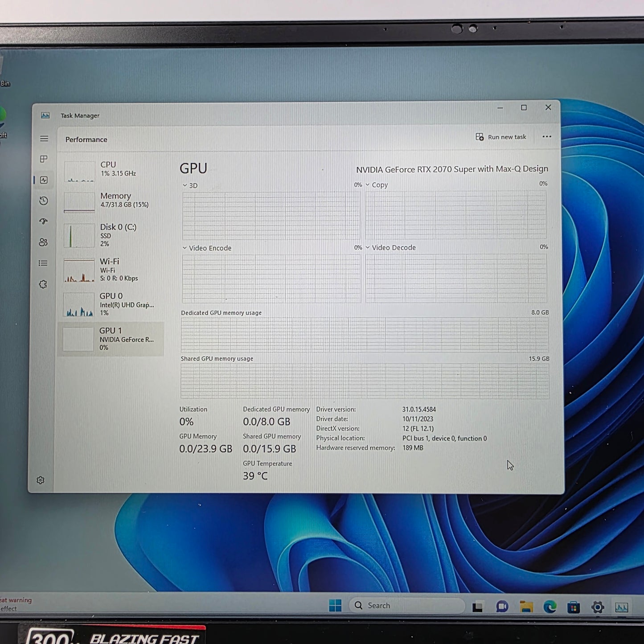644x644 pixels.
Task: Click driver version value 31.0.15.4584
Action: pyautogui.click(x=419, y=409)
